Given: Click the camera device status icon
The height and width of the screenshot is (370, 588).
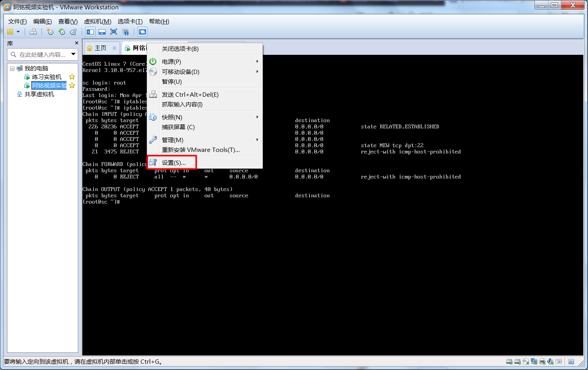Looking at the screenshot, I should pyautogui.click(x=559, y=361).
